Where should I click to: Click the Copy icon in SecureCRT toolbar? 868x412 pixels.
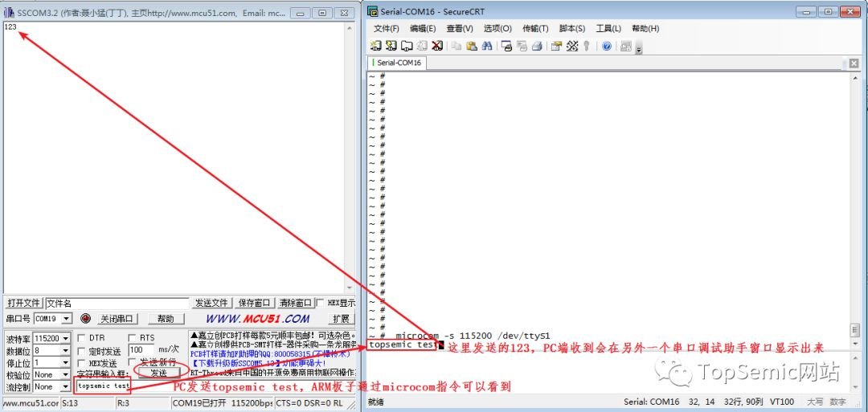tap(457, 46)
